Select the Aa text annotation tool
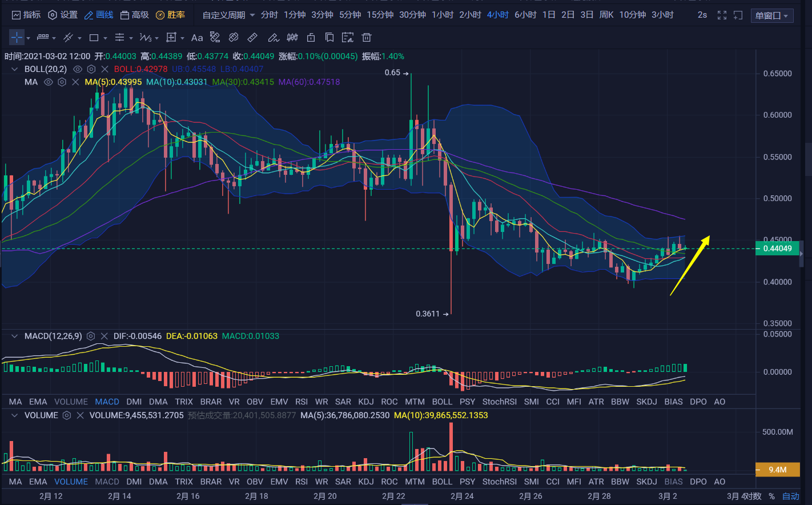 tap(196, 37)
